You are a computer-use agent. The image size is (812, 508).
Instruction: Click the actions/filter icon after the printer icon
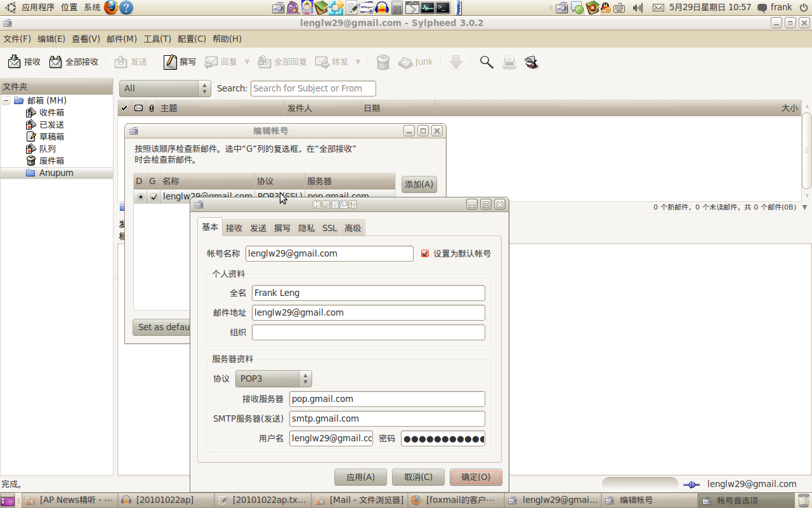(x=532, y=62)
